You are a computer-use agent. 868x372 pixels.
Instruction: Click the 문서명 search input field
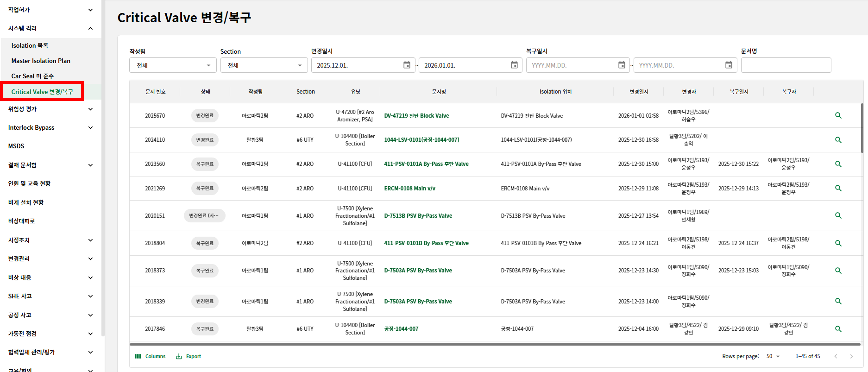pyautogui.click(x=785, y=65)
